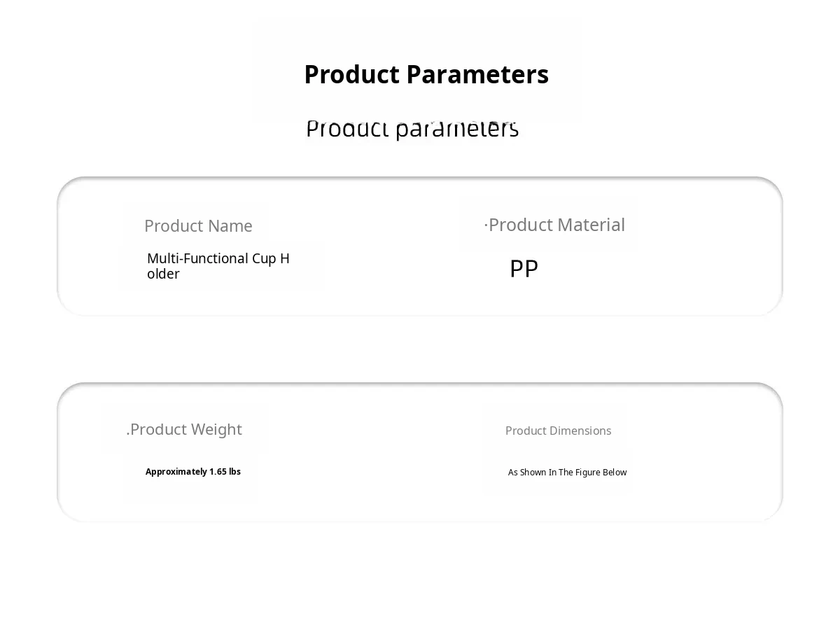
Task: Click the "lbs" unit in weight value
Action: [234, 472]
